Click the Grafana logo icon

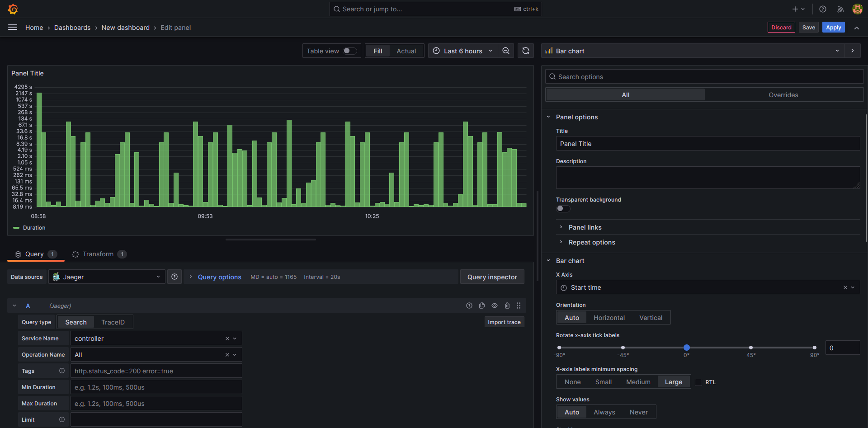click(x=13, y=9)
